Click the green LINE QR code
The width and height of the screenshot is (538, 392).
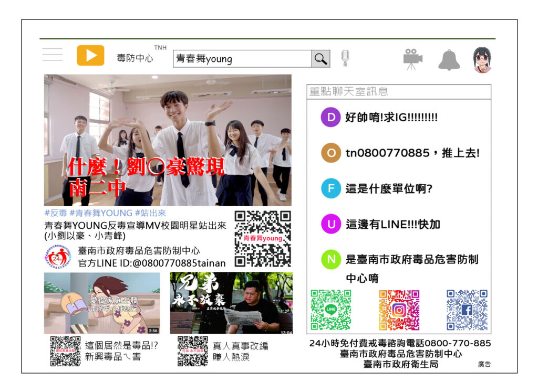[331, 310]
